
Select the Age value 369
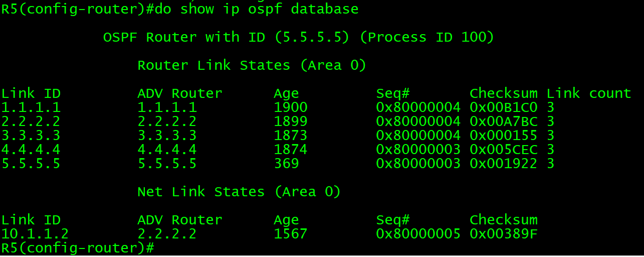point(287,164)
